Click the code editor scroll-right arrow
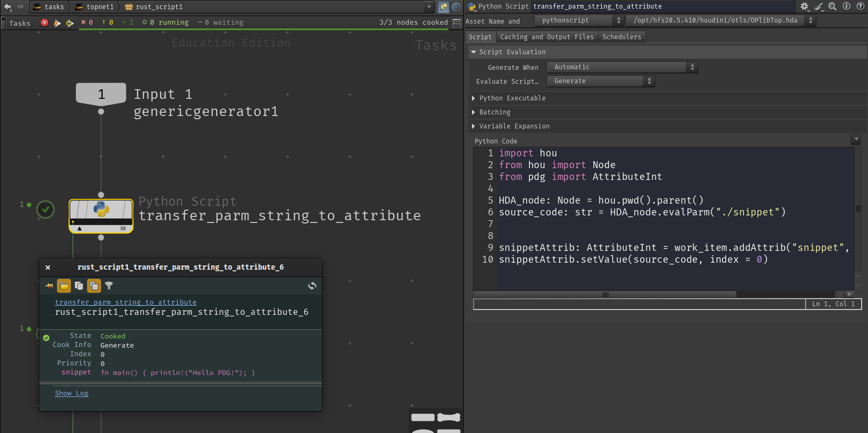Image resolution: width=868 pixels, height=433 pixels. click(849, 294)
